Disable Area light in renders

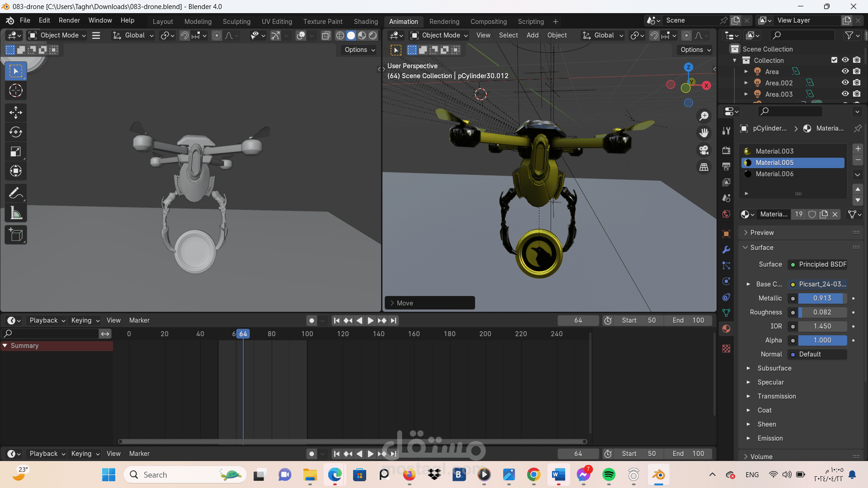click(857, 71)
